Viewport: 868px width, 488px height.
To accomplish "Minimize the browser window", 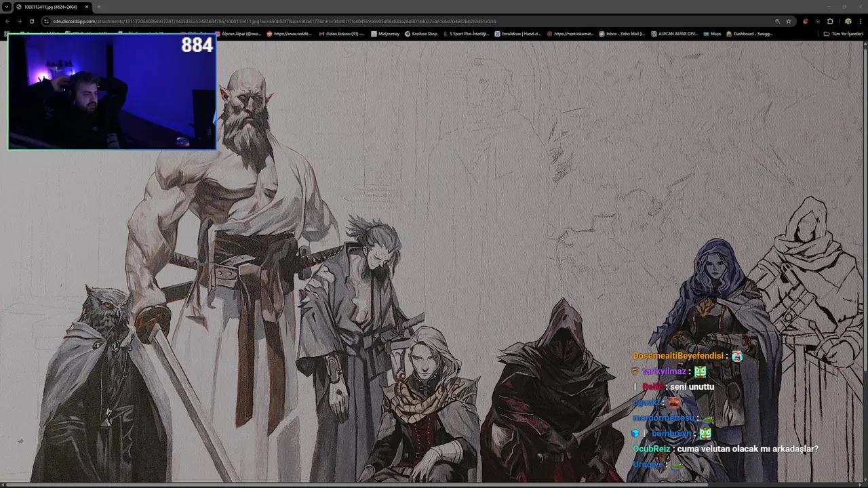I will (828, 7).
